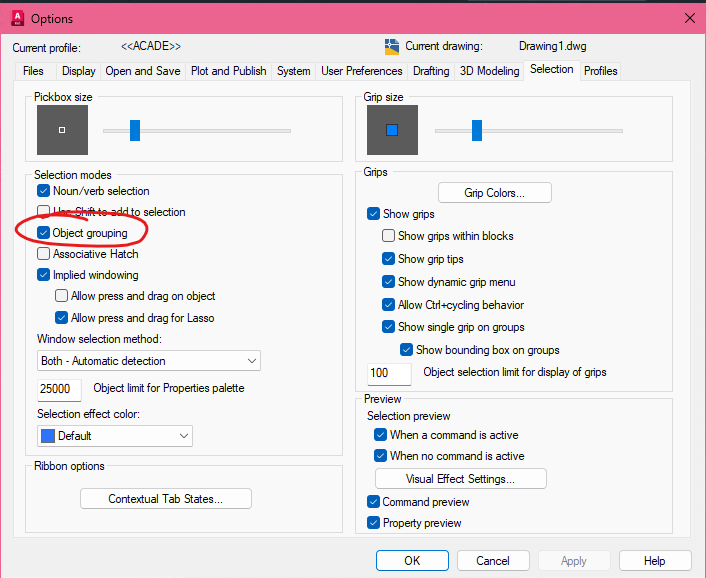Viewport: 706px width, 578px height.
Task: Click the Apply button
Action: (x=574, y=561)
